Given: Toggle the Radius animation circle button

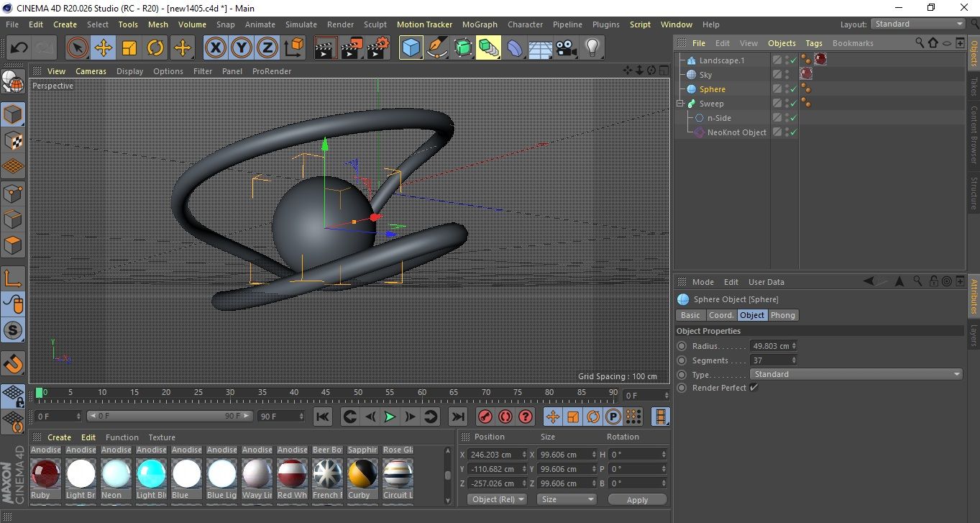Looking at the screenshot, I should (682, 346).
